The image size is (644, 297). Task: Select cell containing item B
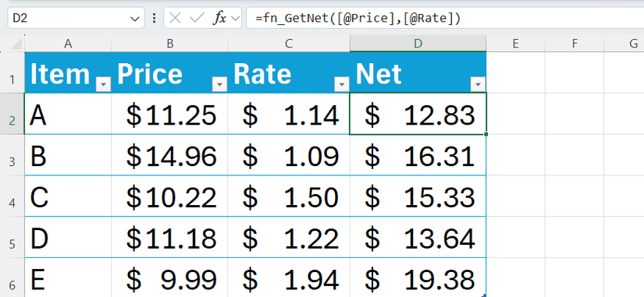pos(68,154)
